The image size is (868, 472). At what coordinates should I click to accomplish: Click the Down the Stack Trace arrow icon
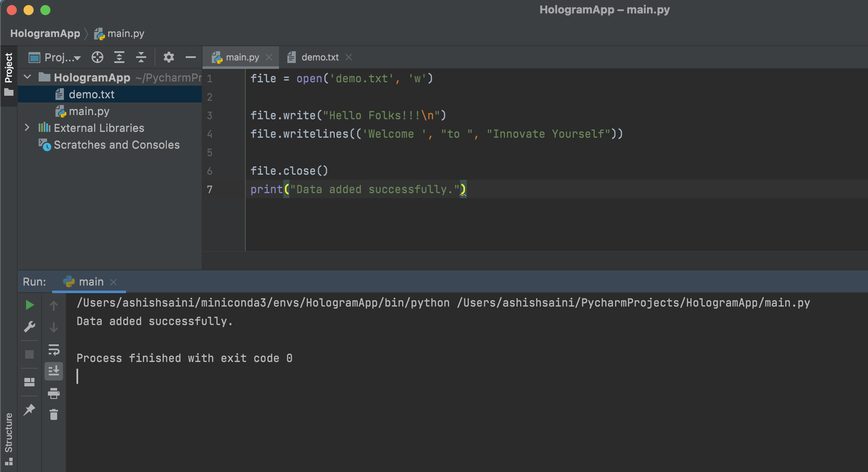pos(54,327)
